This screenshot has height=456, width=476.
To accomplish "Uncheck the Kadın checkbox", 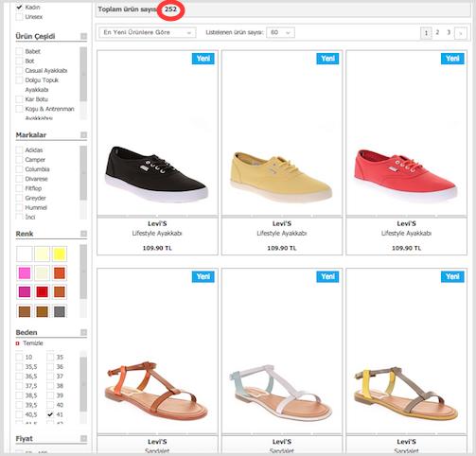I will (x=19, y=7).
